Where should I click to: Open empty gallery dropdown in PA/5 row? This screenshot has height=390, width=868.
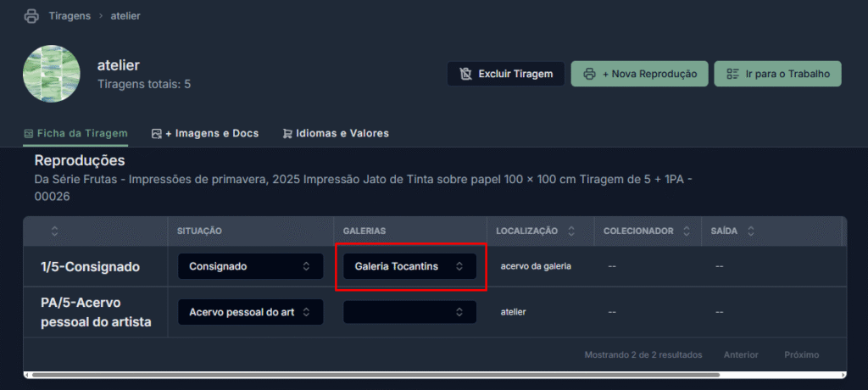(x=409, y=312)
